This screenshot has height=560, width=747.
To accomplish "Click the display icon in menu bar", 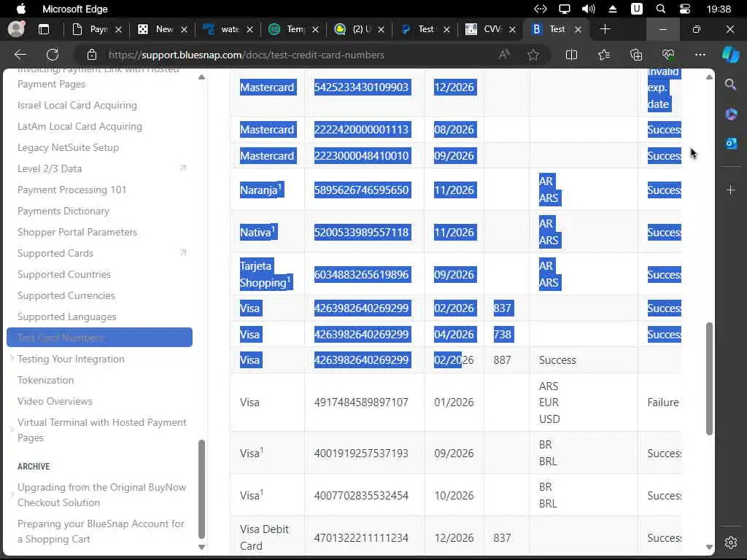I will click(565, 9).
